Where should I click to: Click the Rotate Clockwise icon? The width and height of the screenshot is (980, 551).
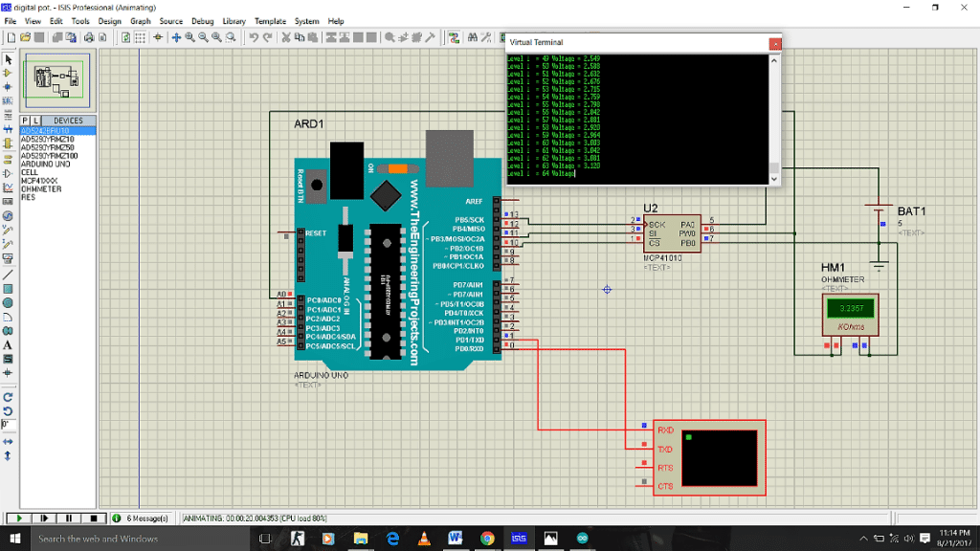[x=9, y=396]
